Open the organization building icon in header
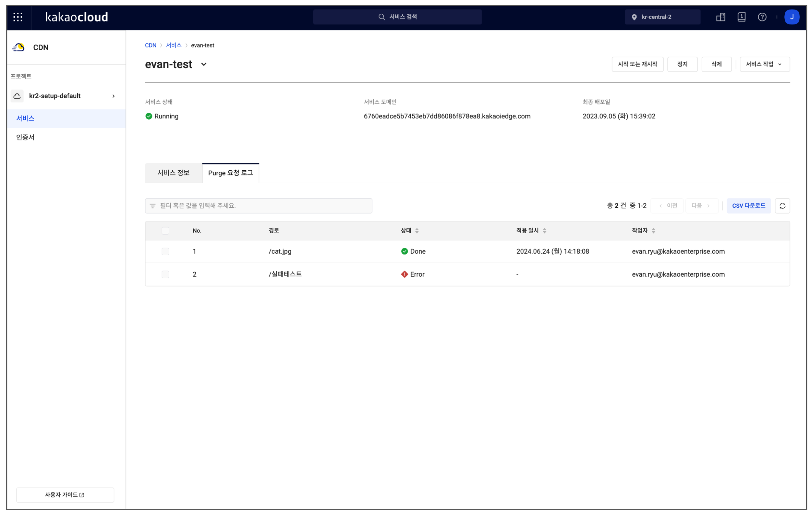The image size is (812, 514). tap(721, 17)
